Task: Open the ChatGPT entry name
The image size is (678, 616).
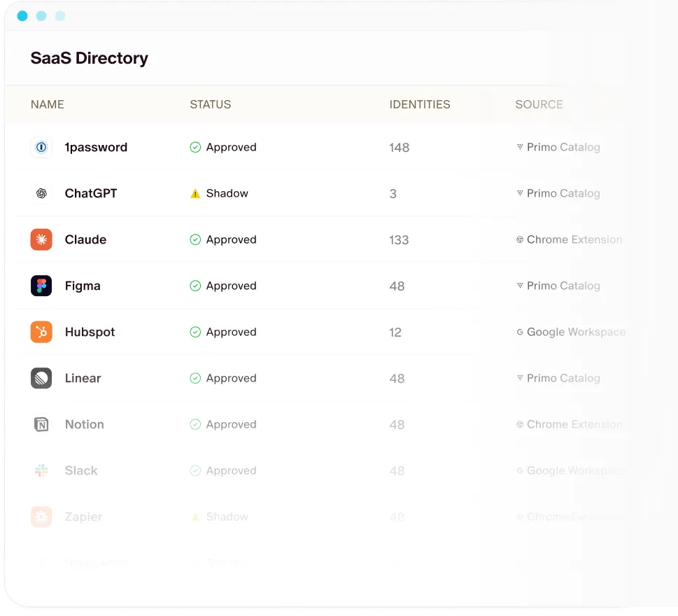Action: (91, 193)
